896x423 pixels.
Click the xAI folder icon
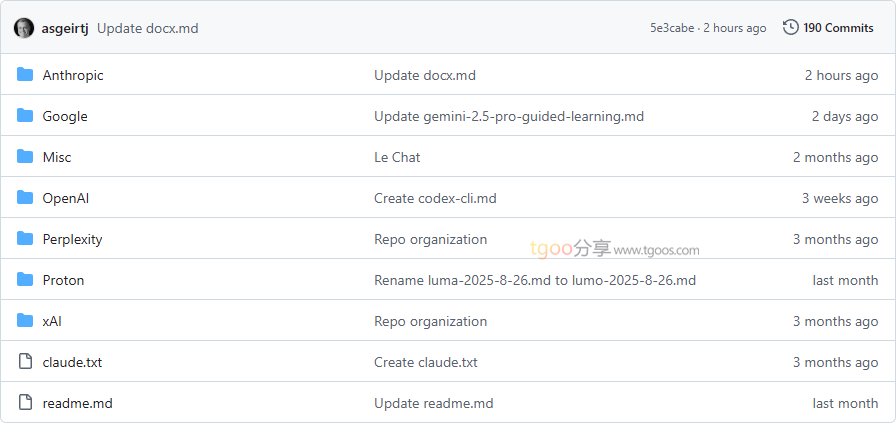[x=25, y=321]
